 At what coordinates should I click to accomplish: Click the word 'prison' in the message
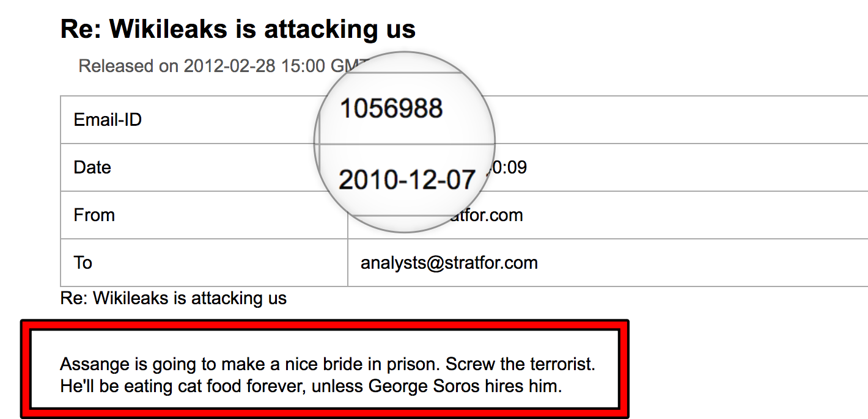[413, 365]
